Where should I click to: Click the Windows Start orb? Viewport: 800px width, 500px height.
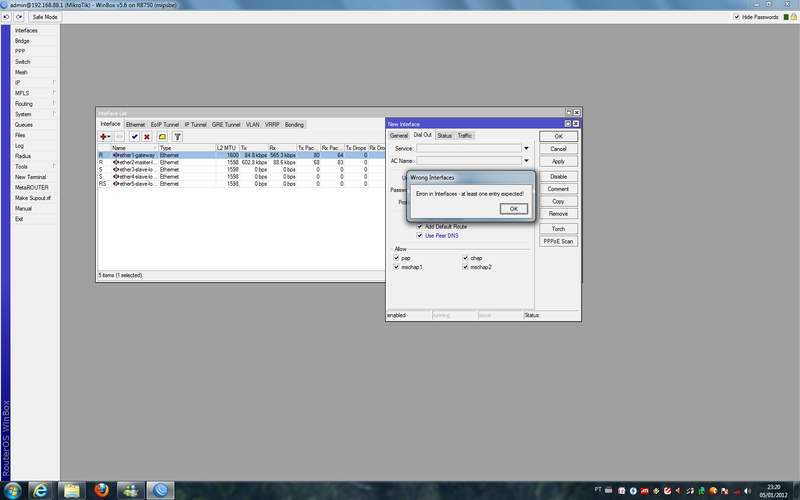click(x=12, y=490)
